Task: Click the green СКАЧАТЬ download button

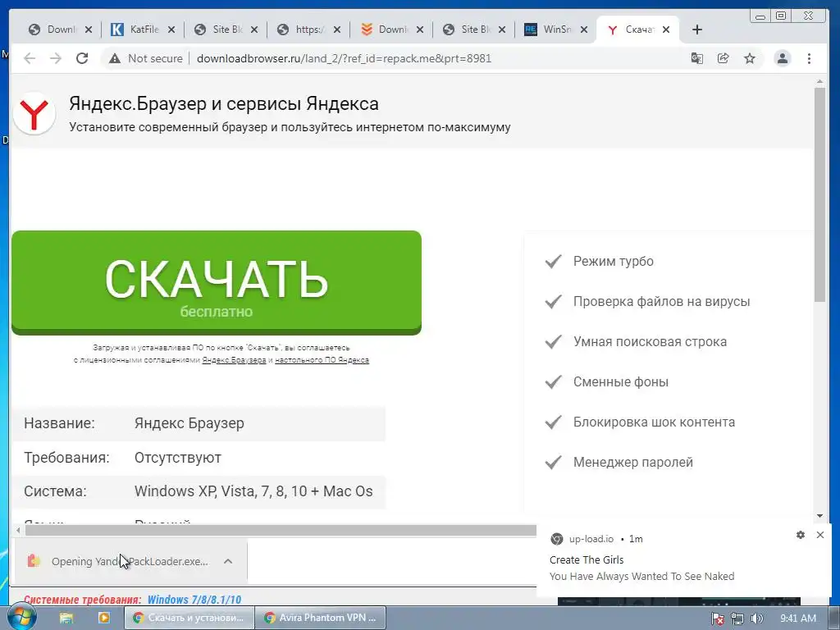Action: click(217, 282)
